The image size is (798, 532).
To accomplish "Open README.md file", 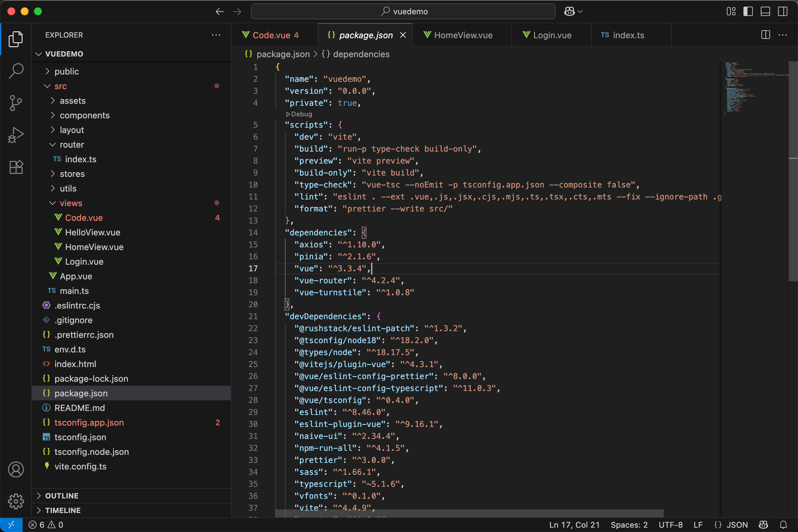I will click(x=132, y=408).
